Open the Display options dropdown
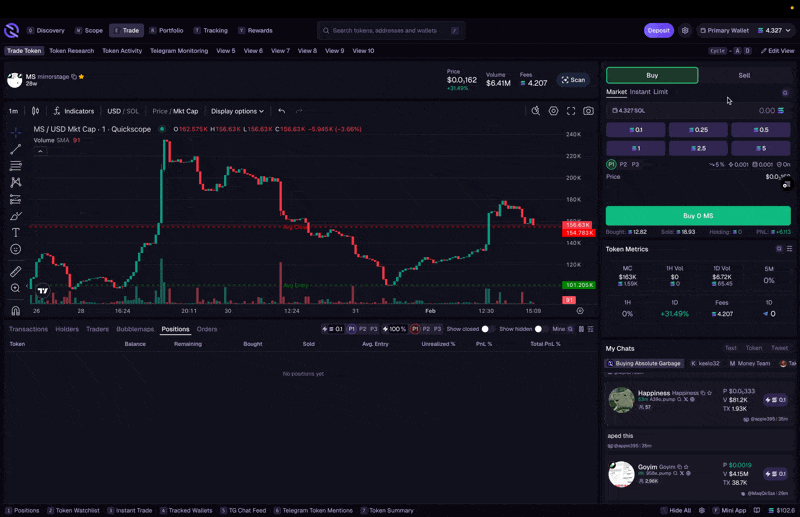Viewport: 800px width, 517px height. click(237, 111)
